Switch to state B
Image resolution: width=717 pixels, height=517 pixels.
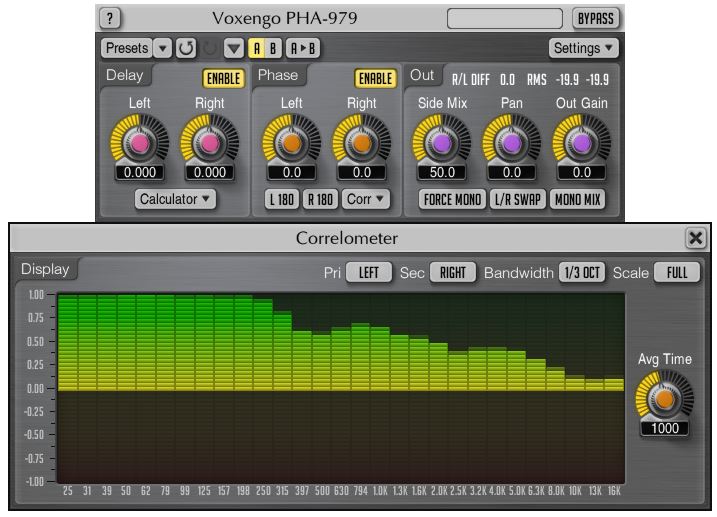point(273,48)
